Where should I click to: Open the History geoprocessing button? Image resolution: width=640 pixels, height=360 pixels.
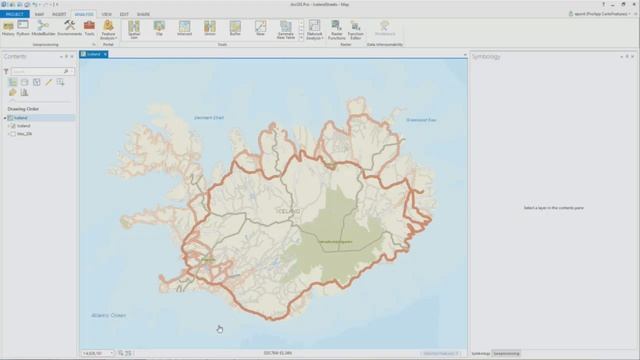(8, 29)
